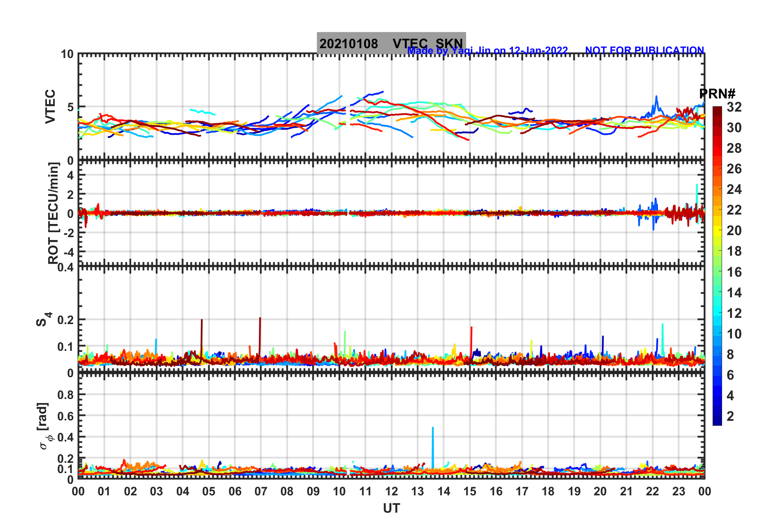The height and width of the screenshot is (532, 783).
Task: Click VTEC axis tick label 10
Action: pyautogui.click(x=67, y=54)
